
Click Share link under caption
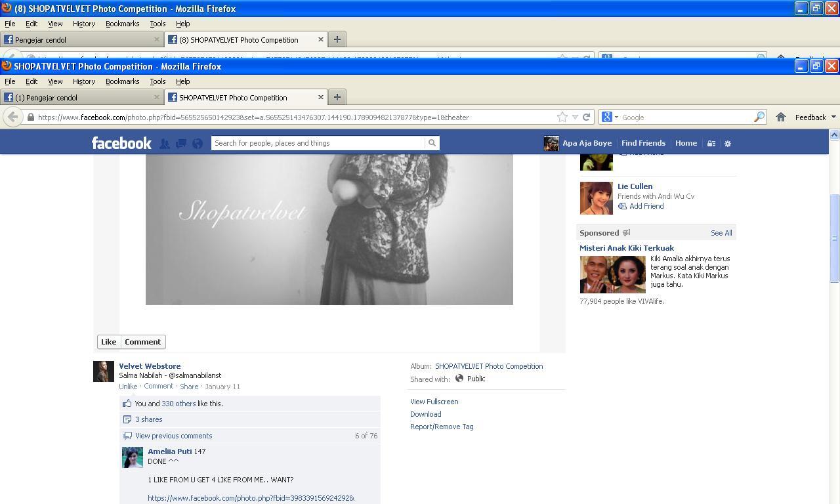pos(189,387)
